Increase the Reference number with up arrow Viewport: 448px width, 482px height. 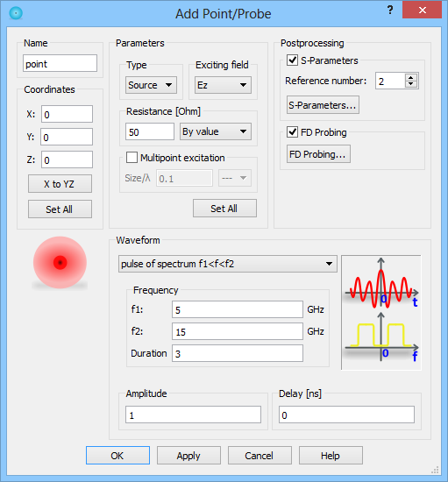pyautogui.click(x=411, y=77)
